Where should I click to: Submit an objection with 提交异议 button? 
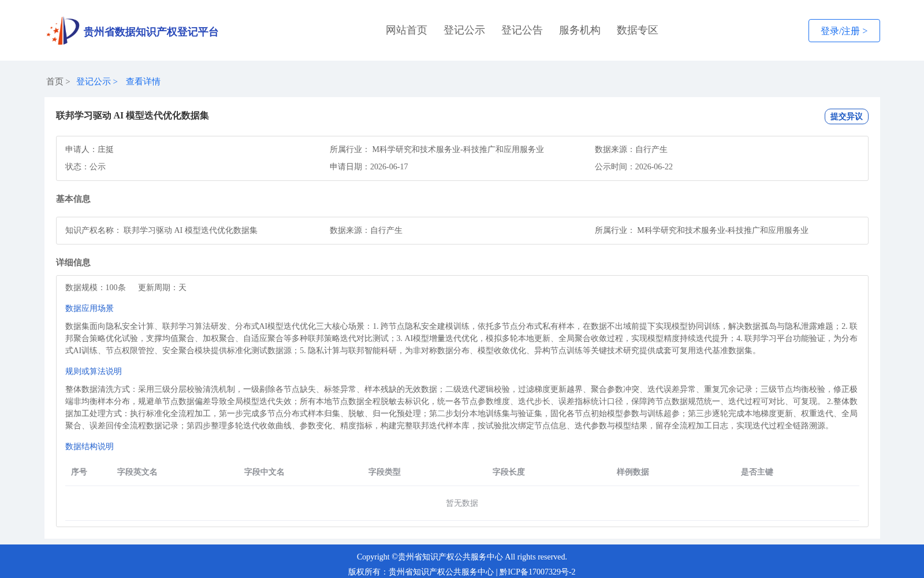847,116
